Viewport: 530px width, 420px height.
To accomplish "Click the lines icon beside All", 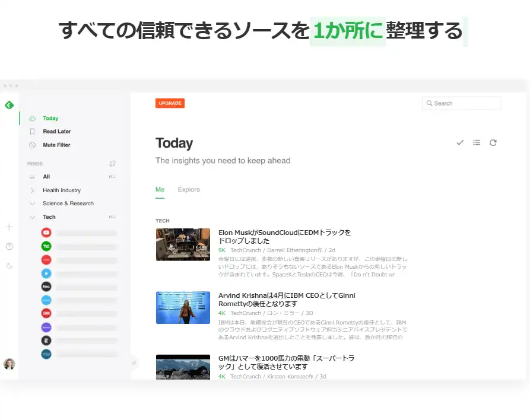I will [32, 177].
